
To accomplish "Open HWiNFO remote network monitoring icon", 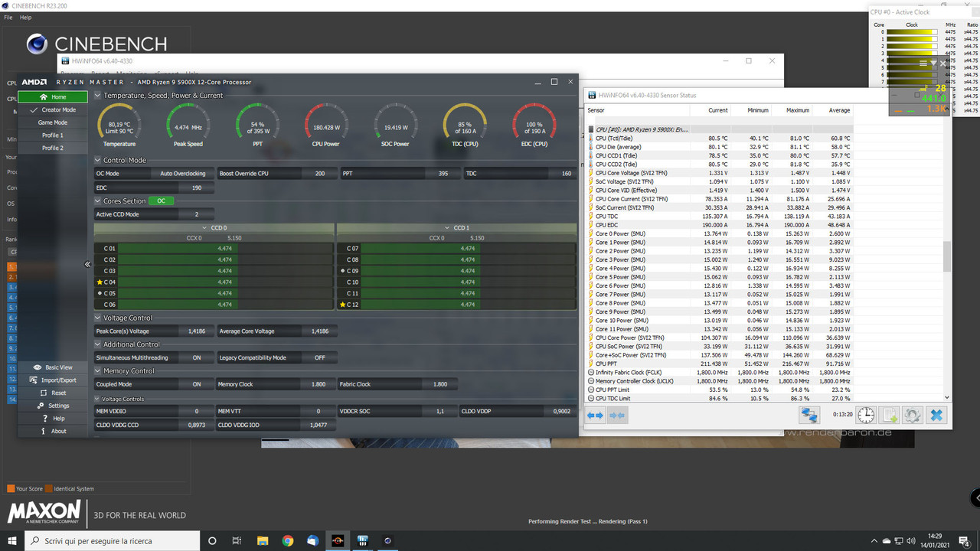I will (809, 415).
